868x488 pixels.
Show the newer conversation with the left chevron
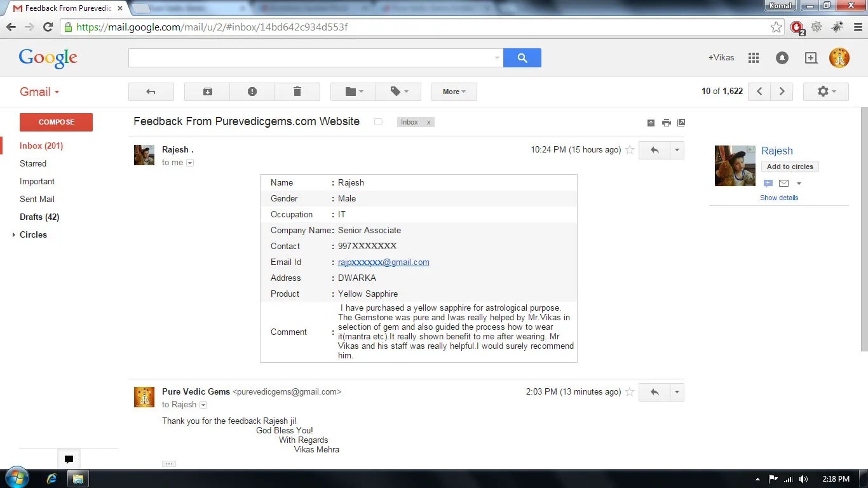(759, 91)
